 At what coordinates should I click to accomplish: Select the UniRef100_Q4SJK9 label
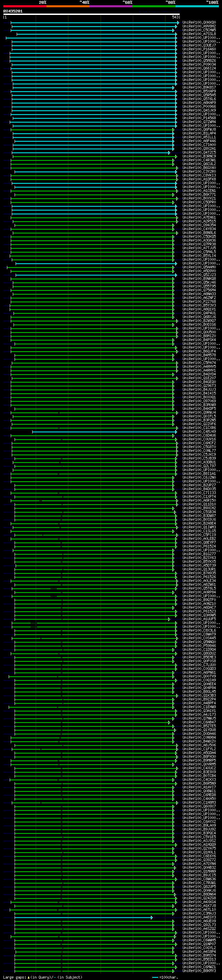pyautogui.click(x=199, y=110)
